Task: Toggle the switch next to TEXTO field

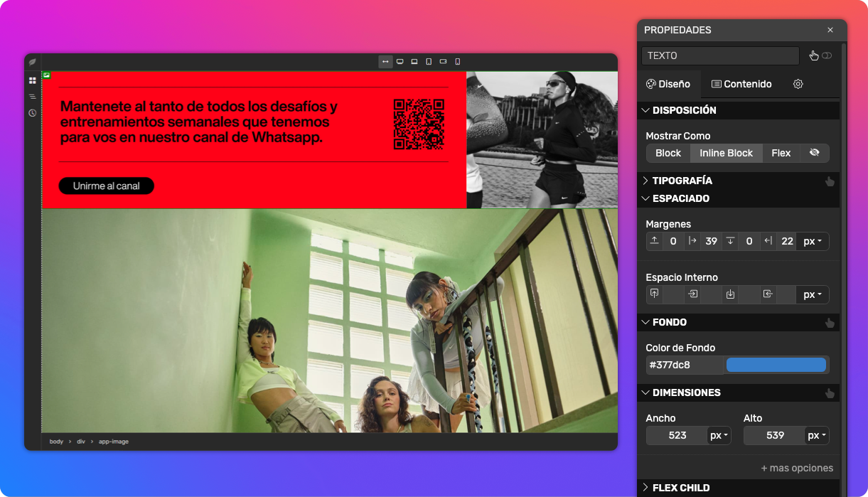Action: point(827,55)
